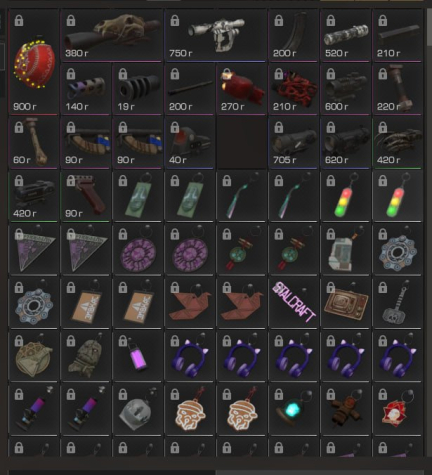The image size is (432, 475).
Task: Click the red star badge charm
Action: click(x=397, y=410)
